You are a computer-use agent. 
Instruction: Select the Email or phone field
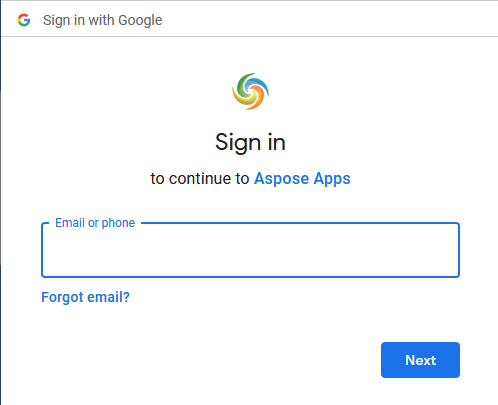point(250,250)
